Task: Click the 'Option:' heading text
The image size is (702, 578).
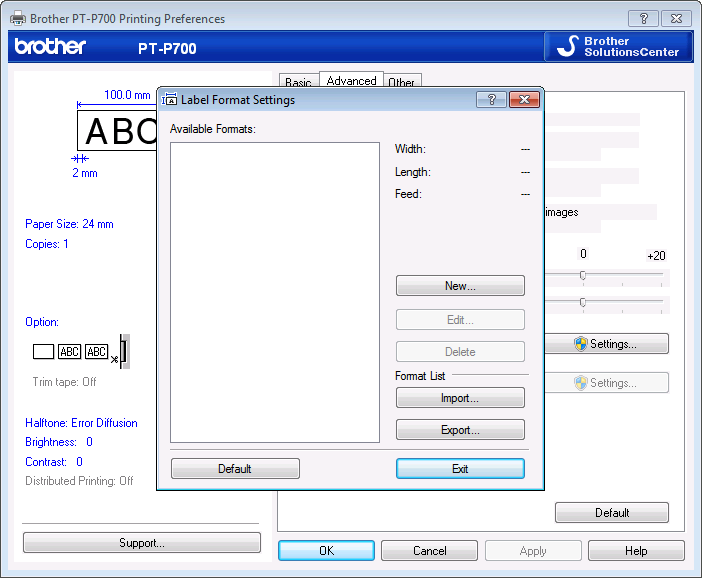Action: point(42,322)
